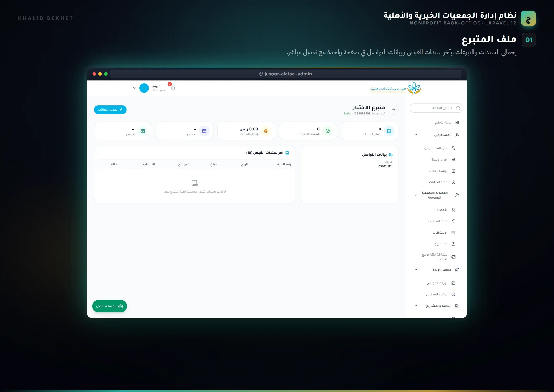Click the empty receipts placeholder icon

click(195, 183)
